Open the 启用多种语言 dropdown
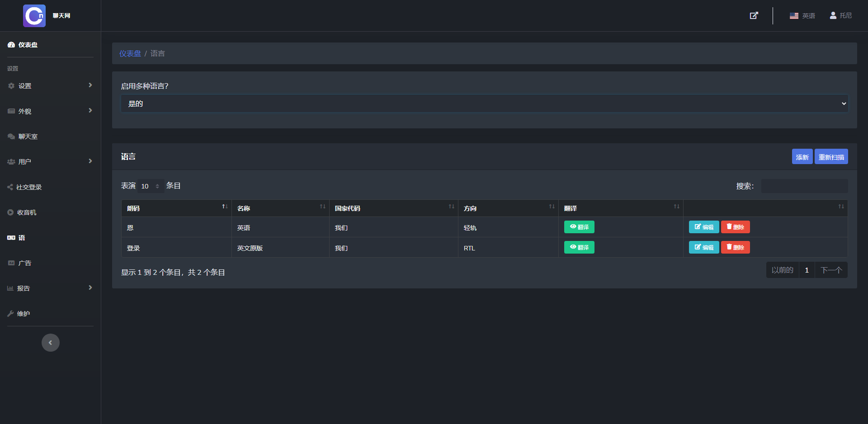Image resolution: width=868 pixels, height=424 pixels. (484, 104)
